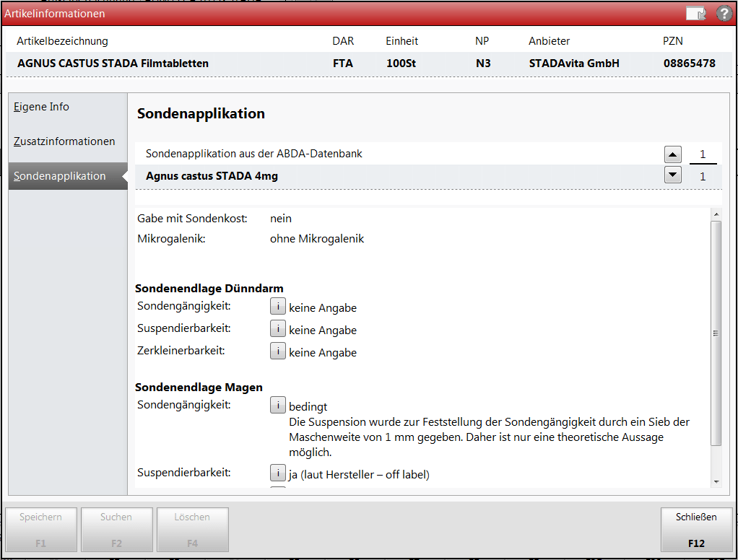738x560 pixels.
Task: Click PZN value 08865478
Action: click(689, 64)
